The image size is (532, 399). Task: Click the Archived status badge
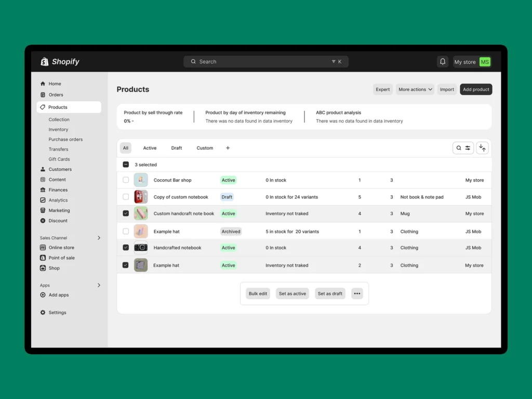pos(231,231)
